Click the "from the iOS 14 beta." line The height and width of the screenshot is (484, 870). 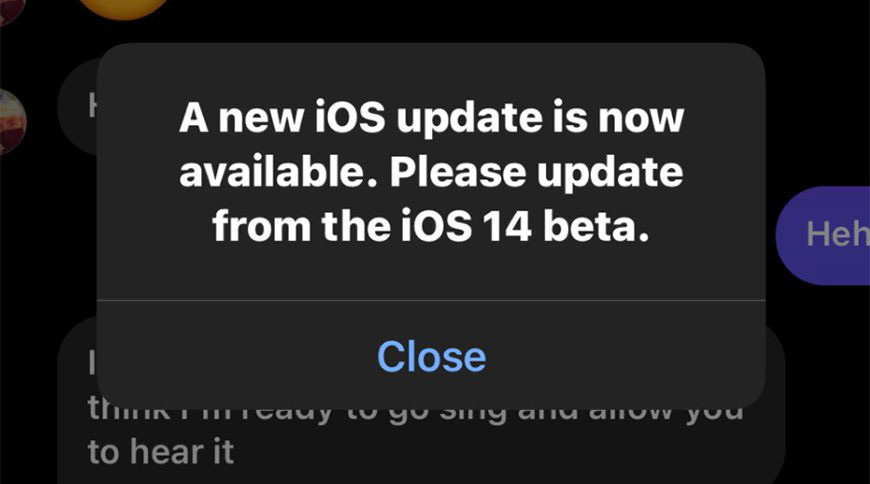(x=431, y=226)
